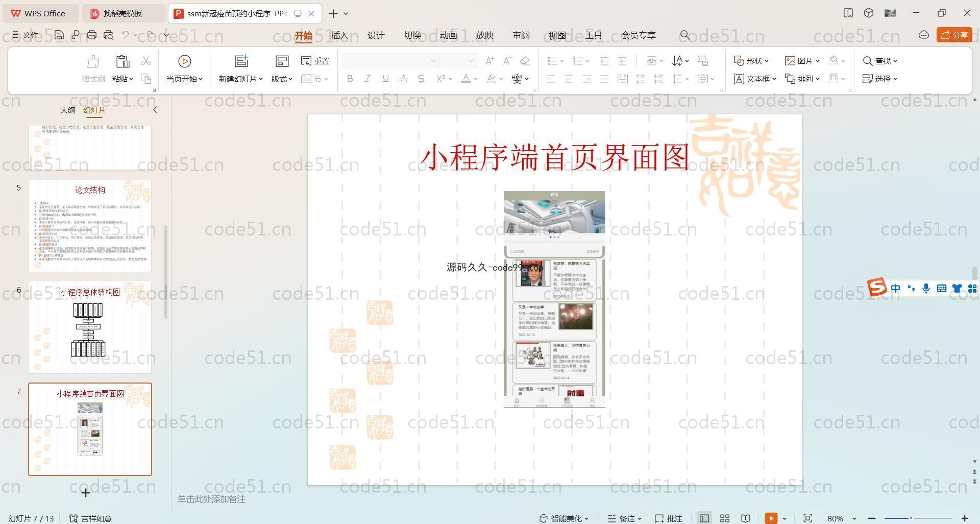Toggle Notes (备注) in status bar
Screen dimensions: 980x524
pos(624,518)
